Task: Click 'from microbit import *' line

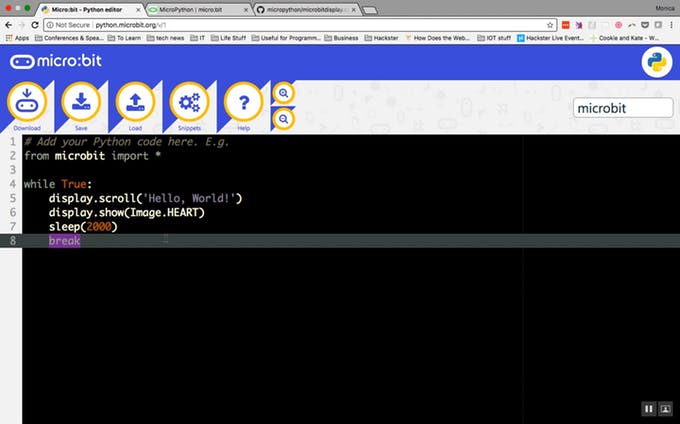Action: point(92,156)
